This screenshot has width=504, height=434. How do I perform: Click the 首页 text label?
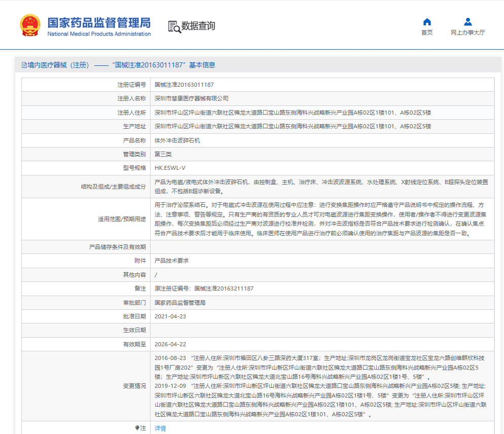click(x=427, y=32)
